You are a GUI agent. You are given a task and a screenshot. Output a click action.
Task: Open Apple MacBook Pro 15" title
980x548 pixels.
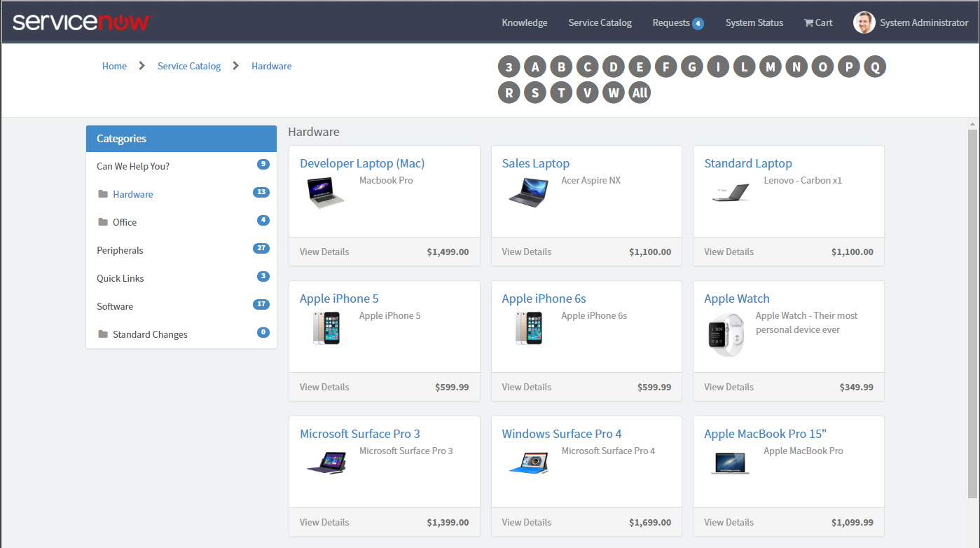(766, 434)
